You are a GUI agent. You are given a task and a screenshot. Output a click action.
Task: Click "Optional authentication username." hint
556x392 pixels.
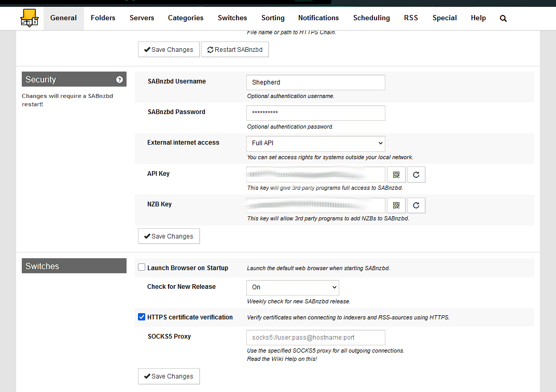pyautogui.click(x=290, y=96)
